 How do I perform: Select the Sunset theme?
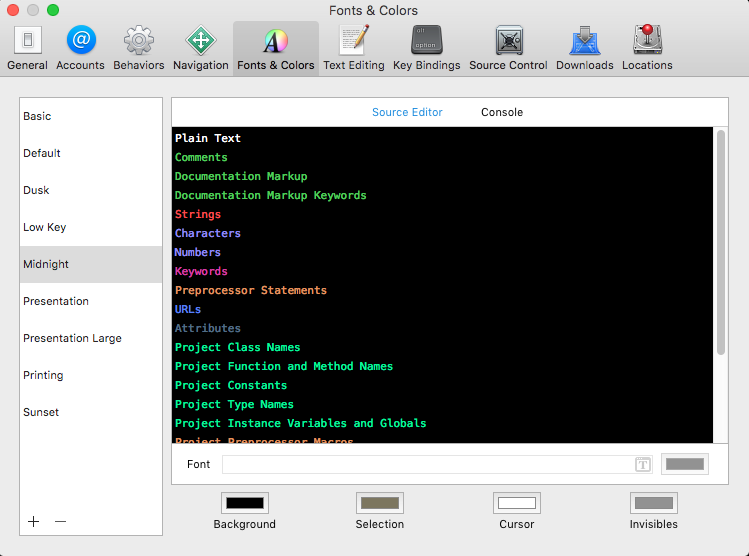click(x=91, y=412)
